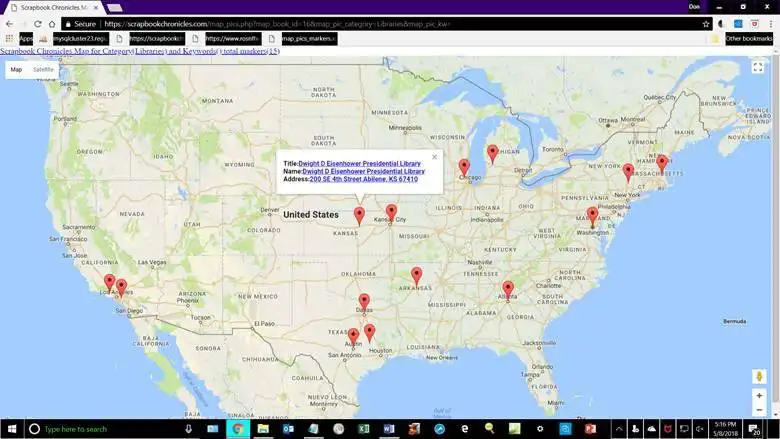Click the taskbar volume speaker icon
The width and height of the screenshot is (780, 439).
click(x=699, y=429)
